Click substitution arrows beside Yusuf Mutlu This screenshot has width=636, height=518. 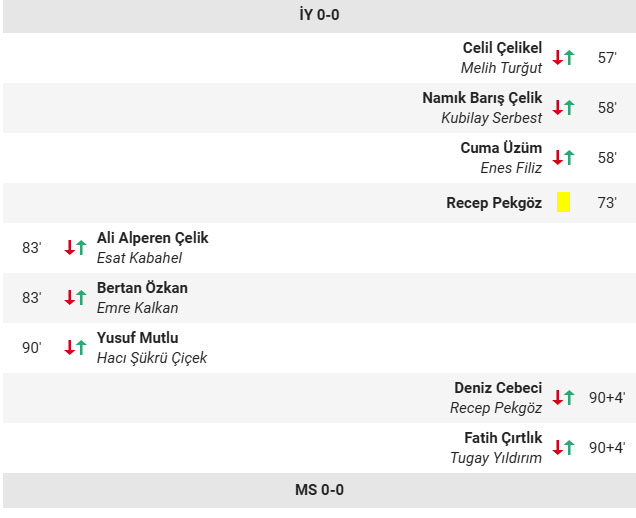point(76,348)
